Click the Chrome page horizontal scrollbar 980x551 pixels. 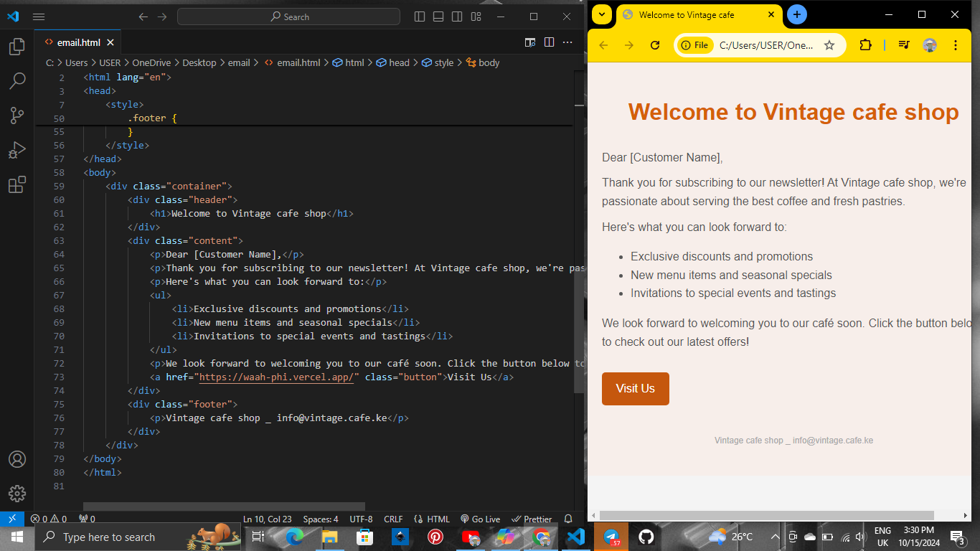pyautogui.click(x=766, y=515)
